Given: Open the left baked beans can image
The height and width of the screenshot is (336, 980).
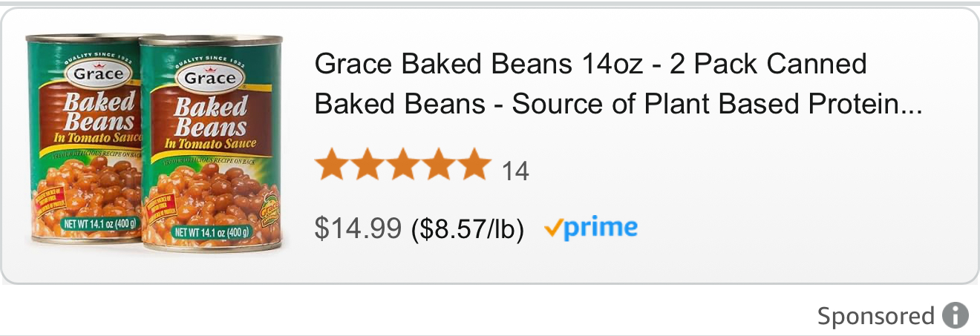Looking at the screenshot, I should click(82, 141).
